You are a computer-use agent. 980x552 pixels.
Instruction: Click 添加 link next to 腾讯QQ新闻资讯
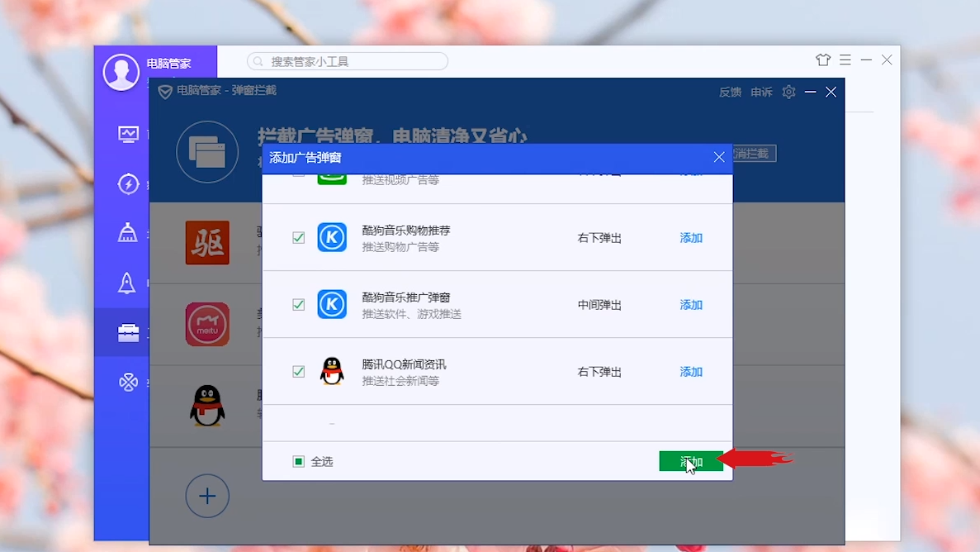690,372
